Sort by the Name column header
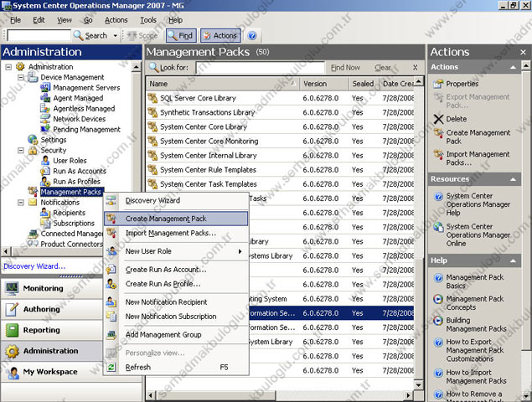Screen dimensions: 532x402 (x=223, y=84)
